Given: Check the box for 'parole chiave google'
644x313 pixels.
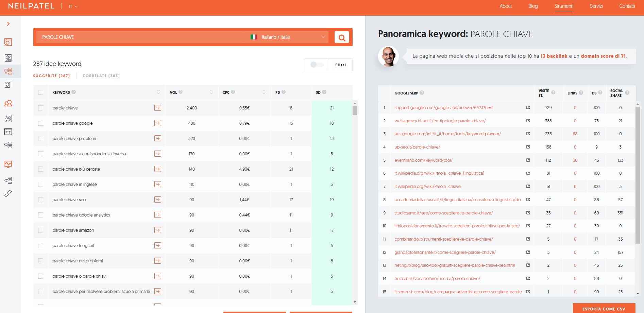Looking at the screenshot, I should click(x=41, y=123).
